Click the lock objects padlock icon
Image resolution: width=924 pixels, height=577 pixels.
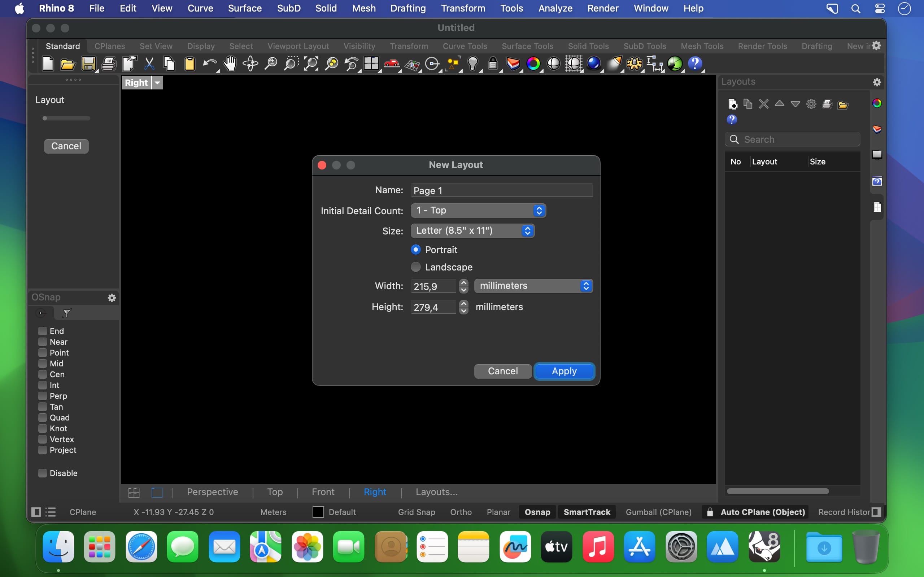coord(493,64)
